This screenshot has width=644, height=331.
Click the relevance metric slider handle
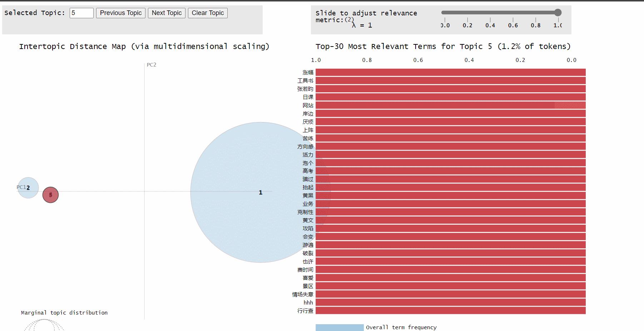pos(558,13)
